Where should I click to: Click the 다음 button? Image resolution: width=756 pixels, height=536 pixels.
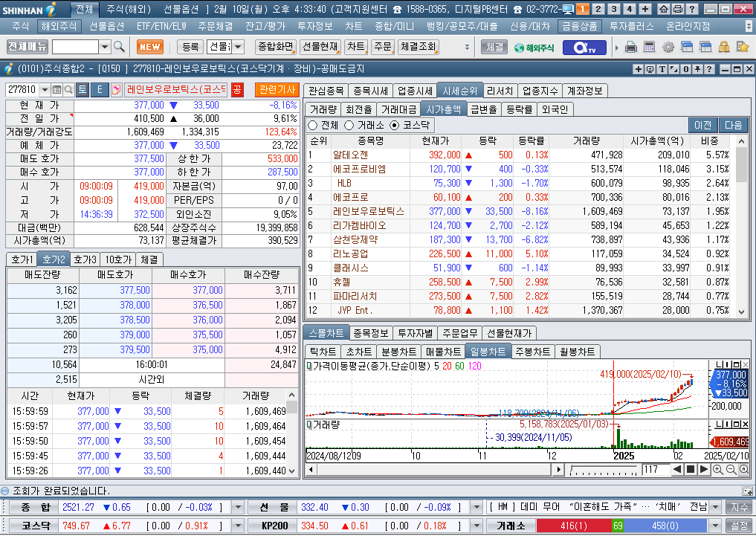[734, 126]
